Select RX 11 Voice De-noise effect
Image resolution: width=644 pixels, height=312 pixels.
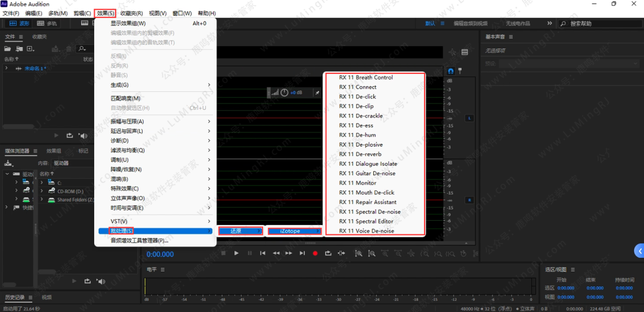(x=366, y=231)
